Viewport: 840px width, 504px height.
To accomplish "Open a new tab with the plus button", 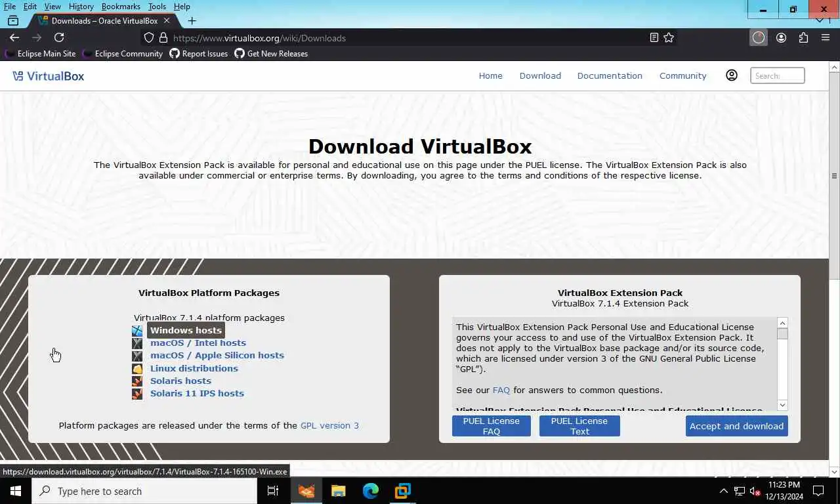I will 192,21.
